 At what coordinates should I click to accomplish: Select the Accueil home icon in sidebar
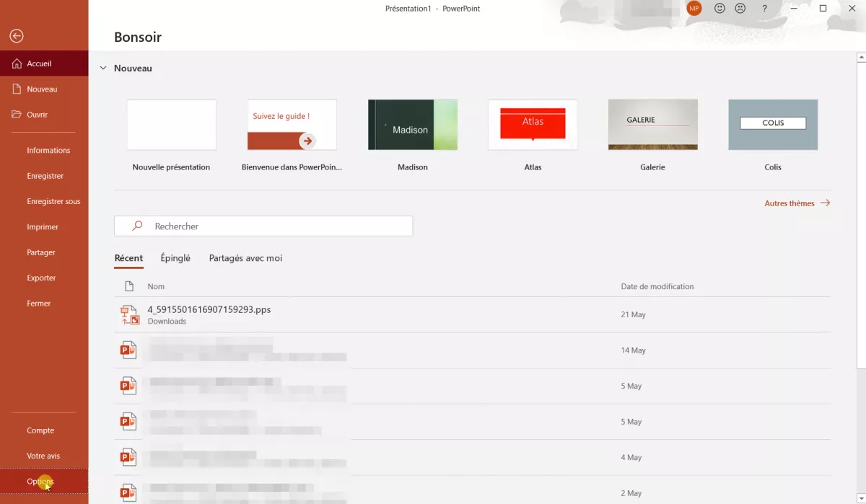[x=17, y=63]
